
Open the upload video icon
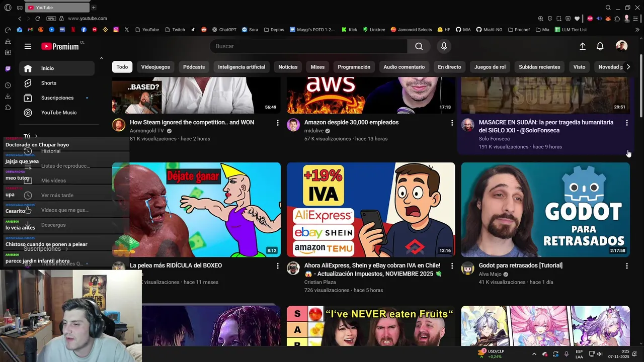[583, 46]
